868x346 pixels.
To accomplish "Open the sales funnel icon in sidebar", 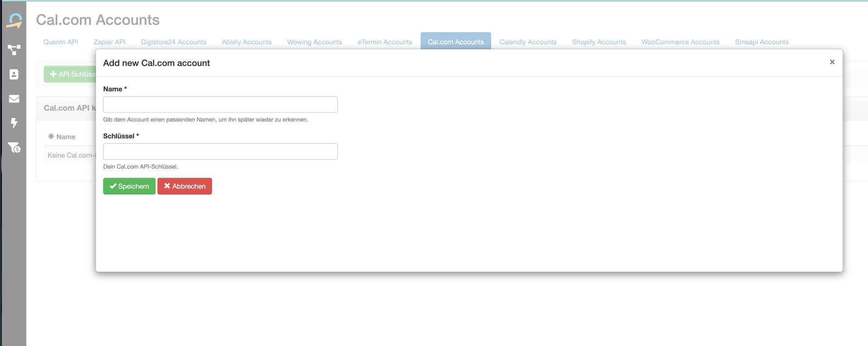I will click(14, 147).
